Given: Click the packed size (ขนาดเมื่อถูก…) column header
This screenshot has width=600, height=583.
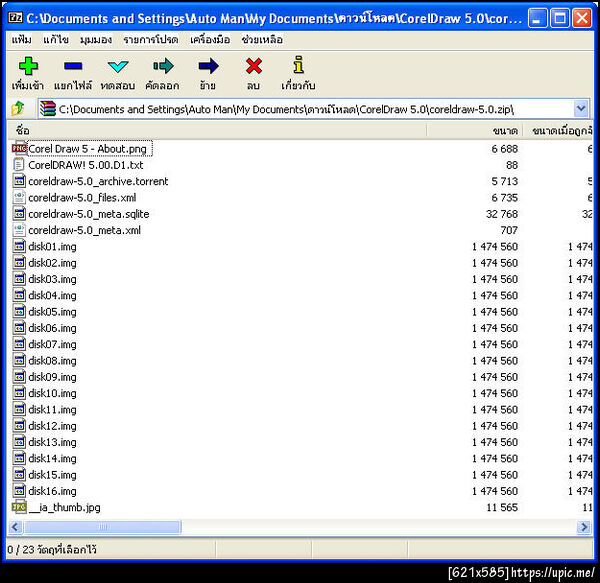Looking at the screenshot, I should (x=558, y=130).
